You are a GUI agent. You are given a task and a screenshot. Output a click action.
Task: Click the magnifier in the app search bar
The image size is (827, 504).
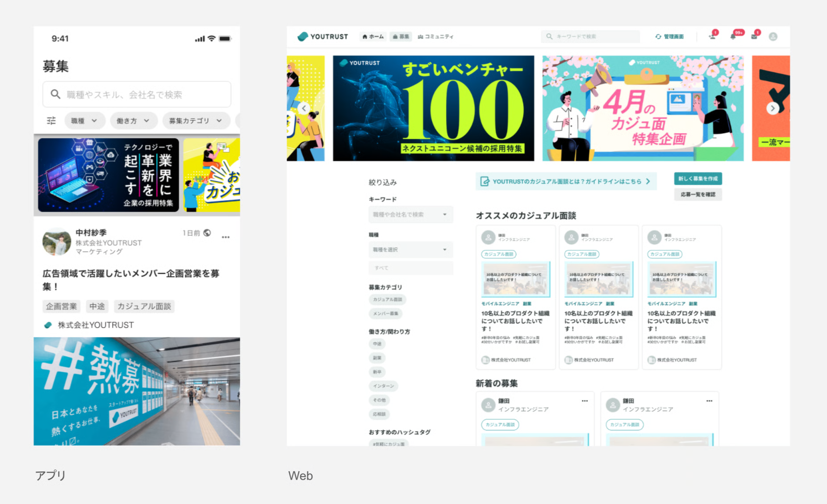coord(55,94)
